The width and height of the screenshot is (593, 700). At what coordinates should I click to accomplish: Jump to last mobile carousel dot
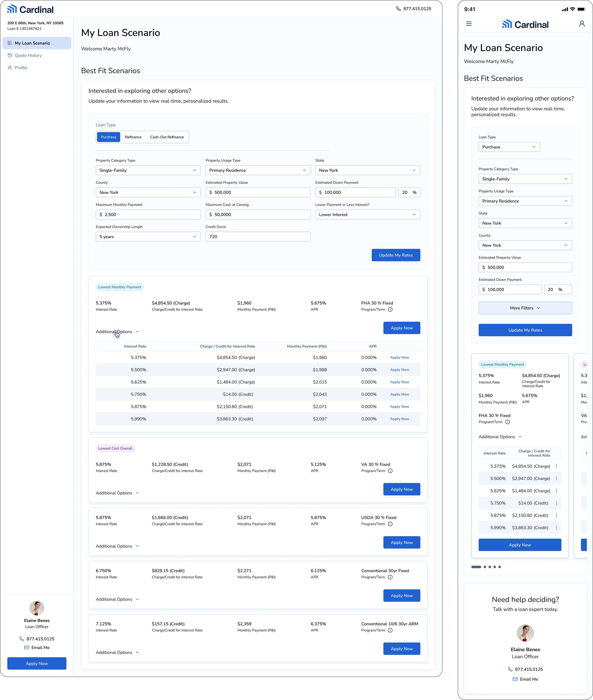click(x=500, y=567)
